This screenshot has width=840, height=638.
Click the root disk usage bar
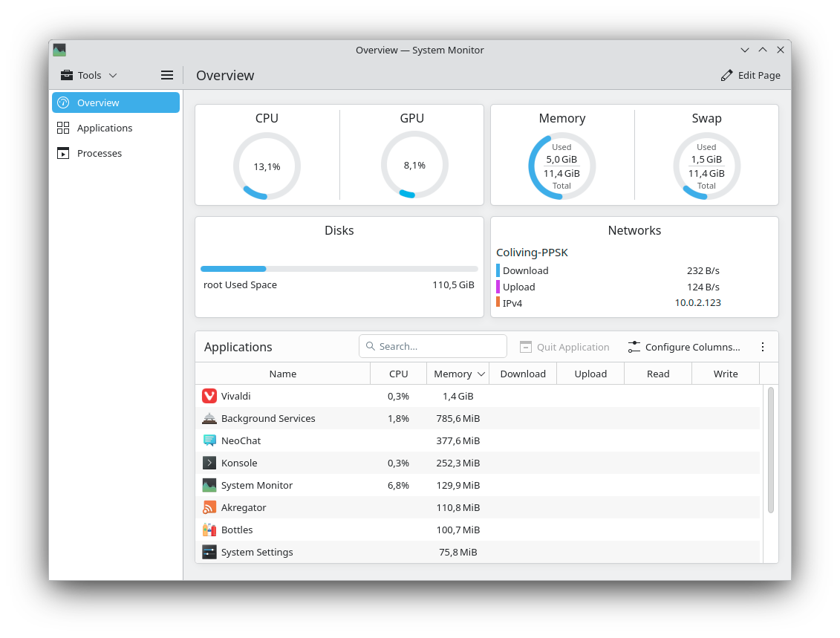coord(339,269)
